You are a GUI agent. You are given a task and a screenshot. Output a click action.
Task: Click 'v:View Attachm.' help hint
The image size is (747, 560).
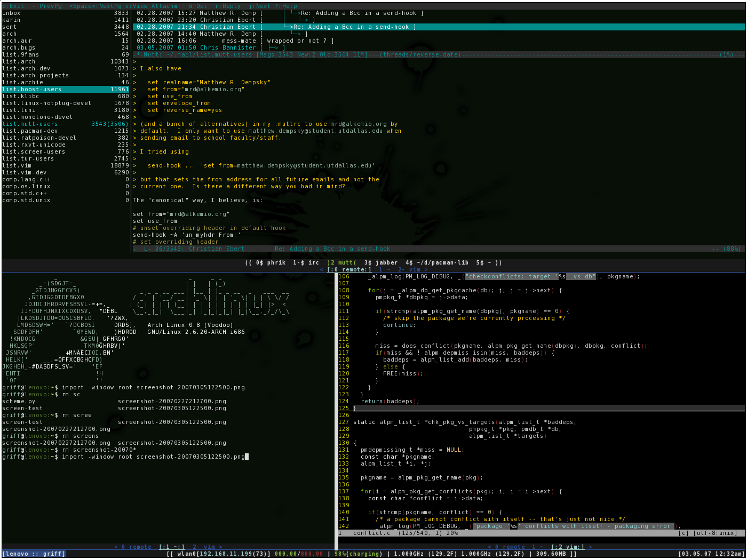coord(152,6)
